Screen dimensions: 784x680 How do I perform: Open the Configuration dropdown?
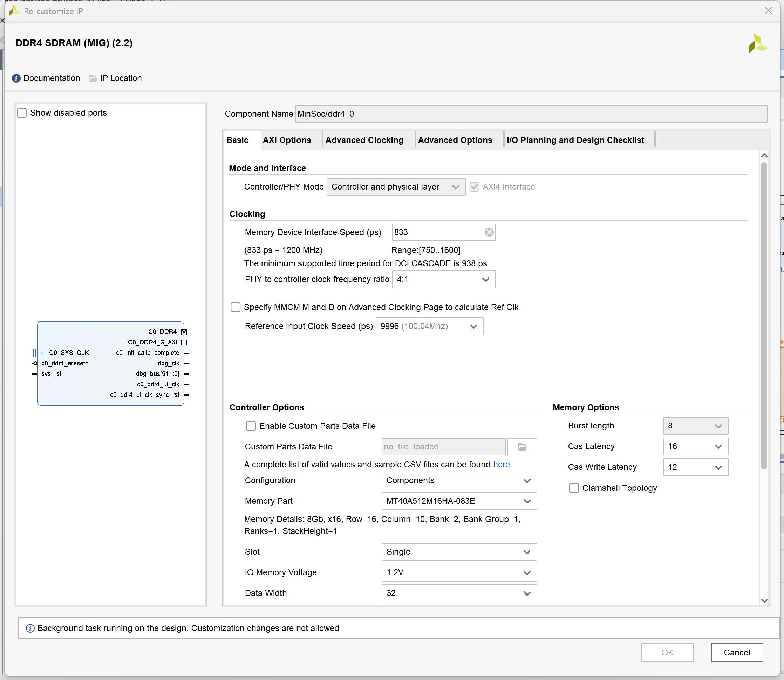pyautogui.click(x=459, y=480)
